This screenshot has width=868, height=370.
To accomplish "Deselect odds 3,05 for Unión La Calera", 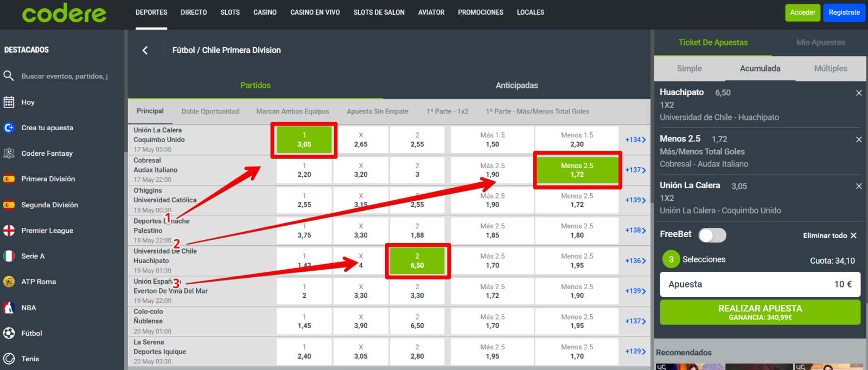I will coord(304,140).
